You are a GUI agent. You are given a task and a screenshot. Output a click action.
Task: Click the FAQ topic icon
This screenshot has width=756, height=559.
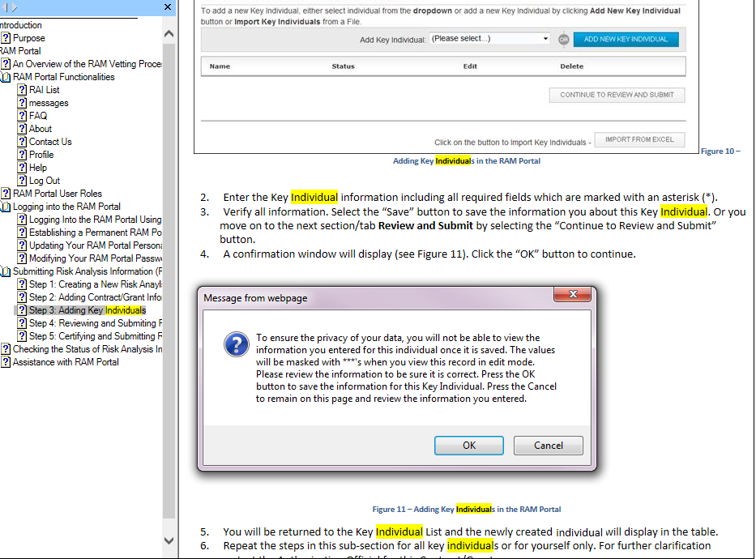point(22,116)
